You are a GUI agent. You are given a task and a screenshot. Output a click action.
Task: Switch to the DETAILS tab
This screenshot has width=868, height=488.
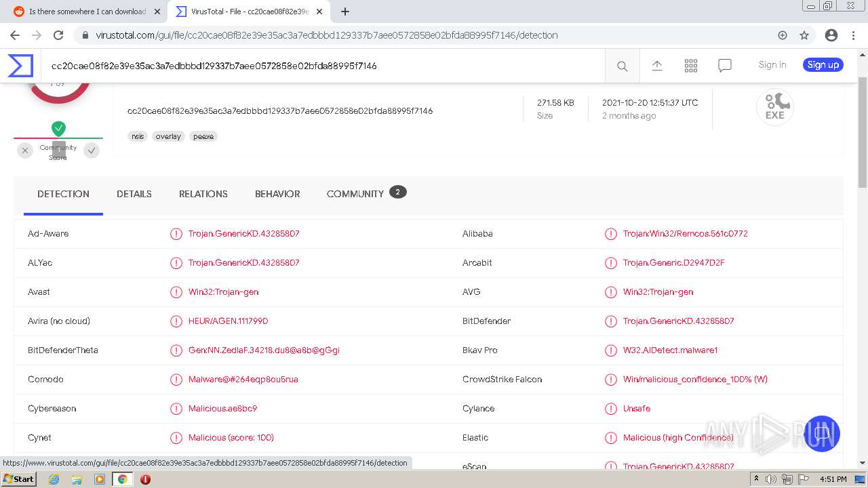pyautogui.click(x=134, y=194)
